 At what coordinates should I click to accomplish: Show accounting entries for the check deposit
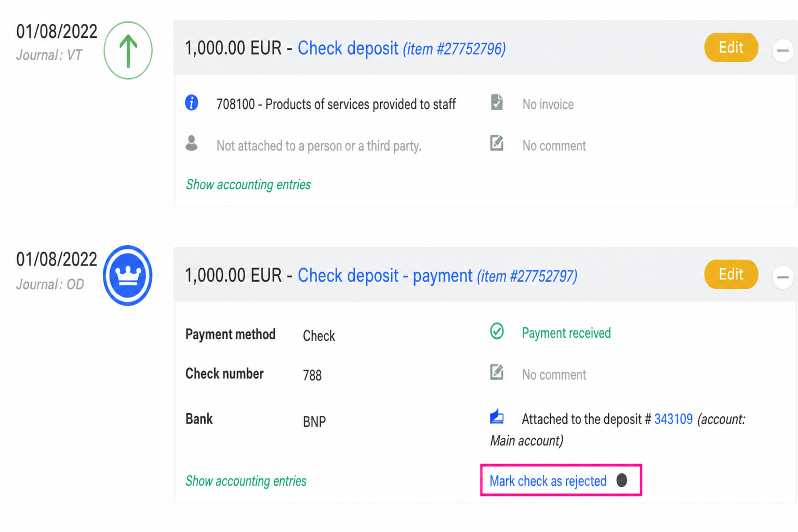tap(248, 184)
